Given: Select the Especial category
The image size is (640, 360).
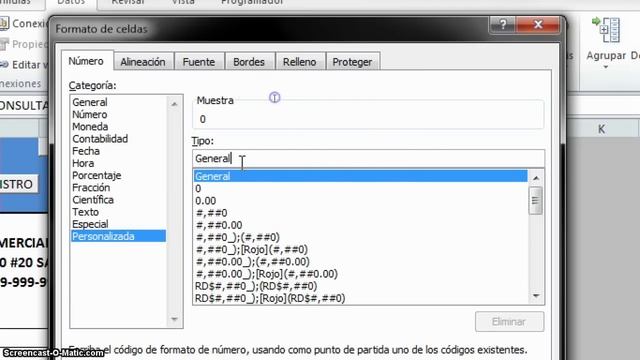Looking at the screenshot, I should 90,224.
